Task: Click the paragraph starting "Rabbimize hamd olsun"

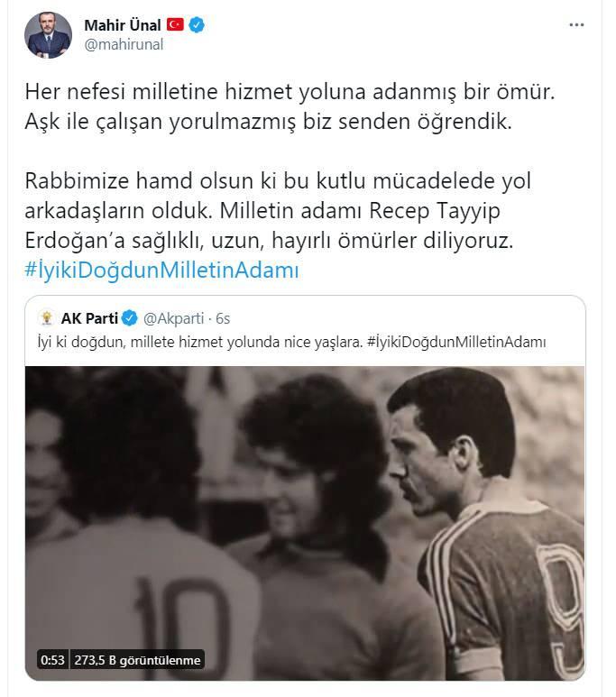Action: click(278, 211)
